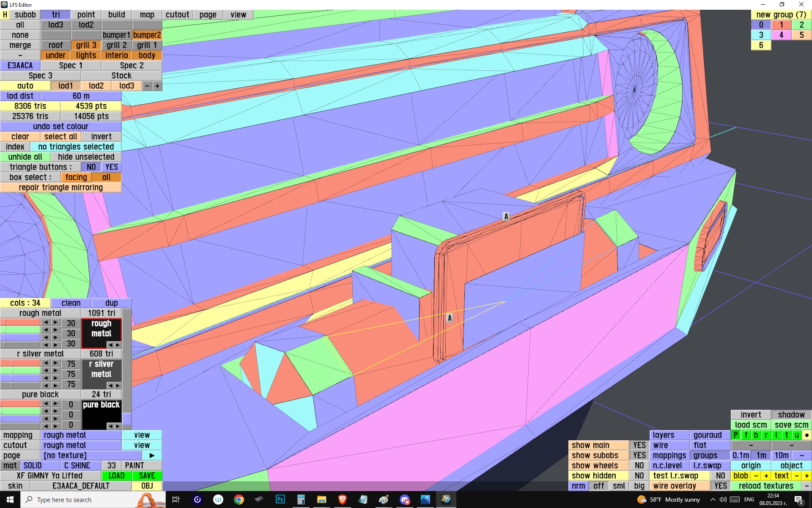
Task: Toggle show wheels NO button
Action: click(639, 466)
